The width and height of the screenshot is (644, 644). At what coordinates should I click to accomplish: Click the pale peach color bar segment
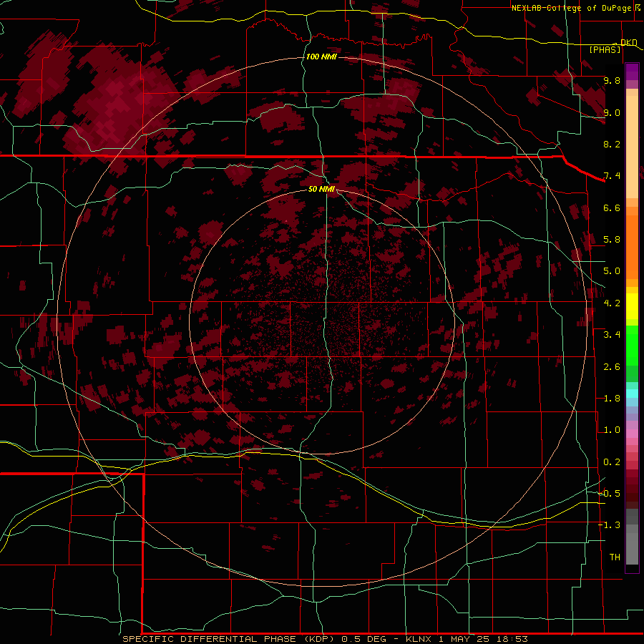coord(632,147)
